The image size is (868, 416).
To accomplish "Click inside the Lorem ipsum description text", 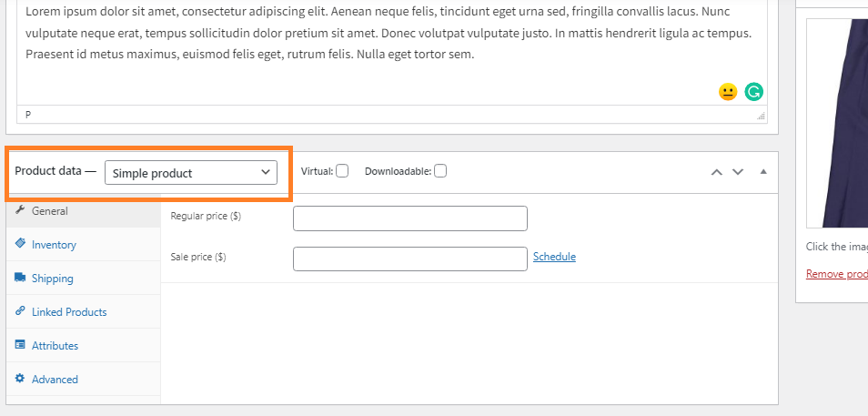I will click(389, 34).
